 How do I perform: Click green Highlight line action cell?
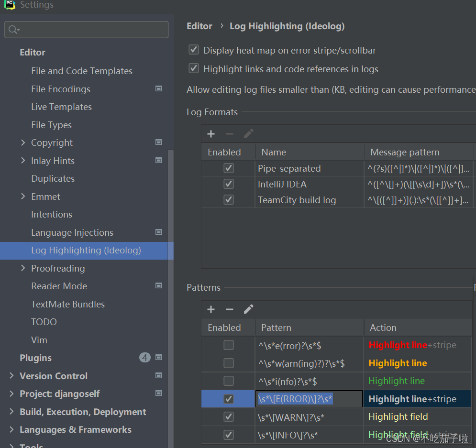coord(417,381)
